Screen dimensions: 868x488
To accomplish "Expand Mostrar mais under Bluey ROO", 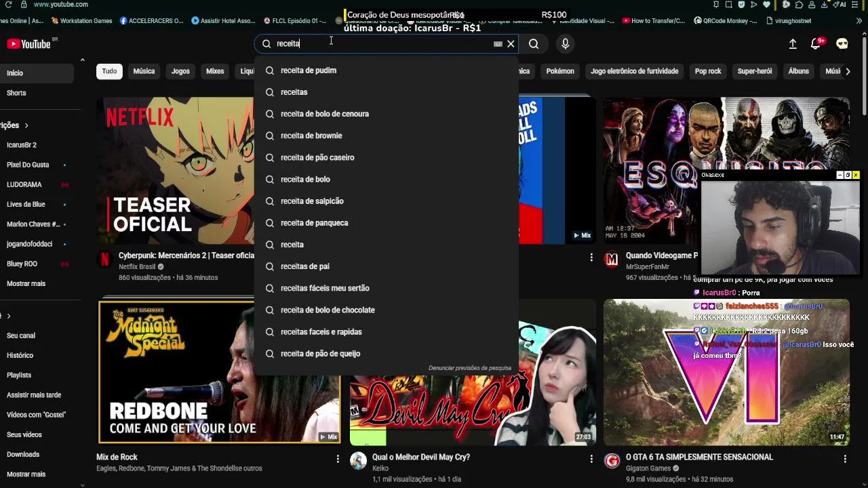I will (26, 283).
